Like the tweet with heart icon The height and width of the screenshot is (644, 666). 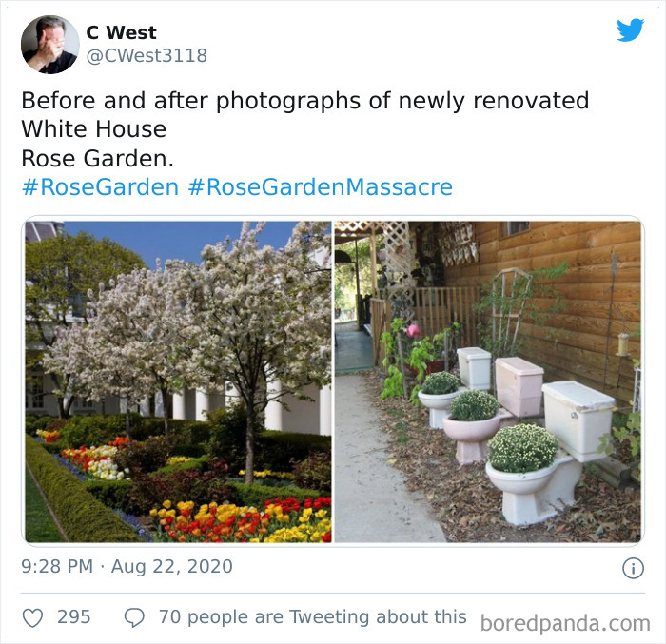(32, 617)
